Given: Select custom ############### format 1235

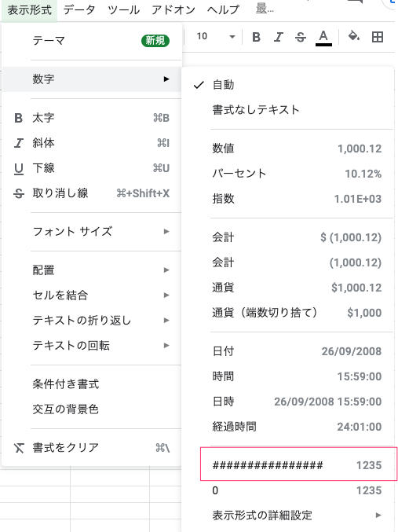Looking at the screenshot, I should click(x=298, y=464).
